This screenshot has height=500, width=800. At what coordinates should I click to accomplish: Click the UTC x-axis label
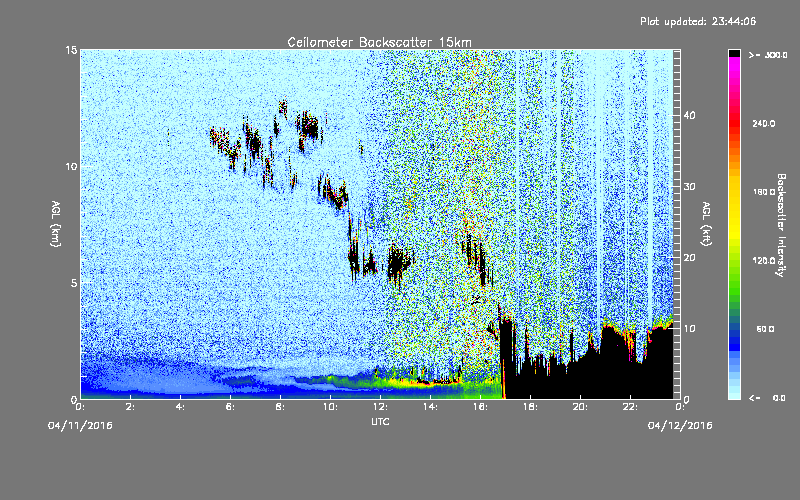(x=380, y=421)
